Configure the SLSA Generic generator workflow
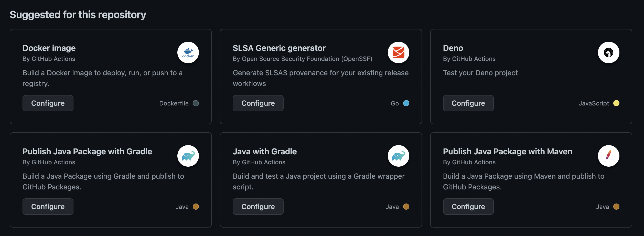The width and height of the screenshot is (644, 236). 258,103
